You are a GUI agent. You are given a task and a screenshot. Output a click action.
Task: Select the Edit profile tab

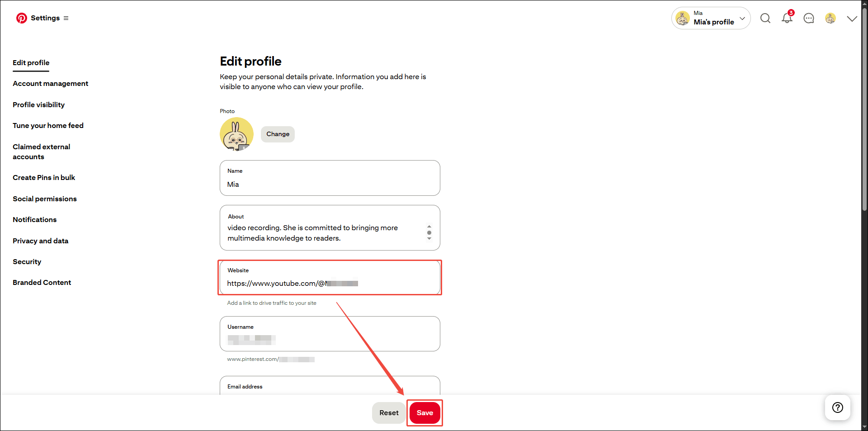(x=31, y=63)
